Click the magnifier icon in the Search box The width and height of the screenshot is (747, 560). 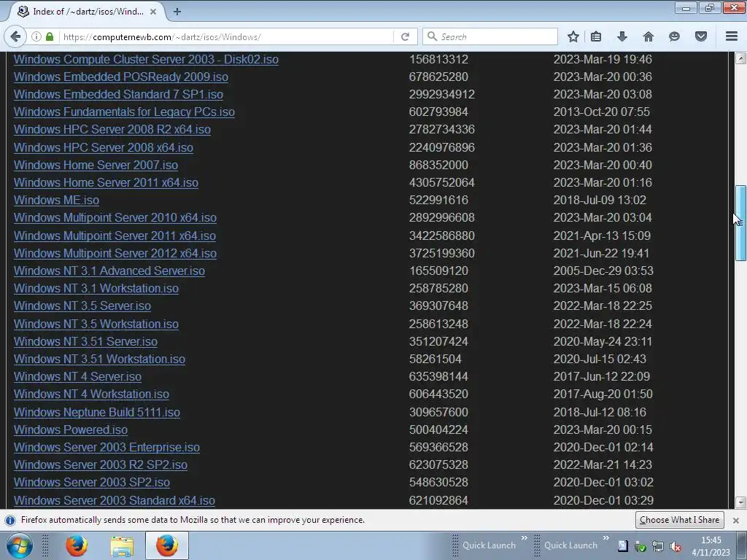point(432,36)
